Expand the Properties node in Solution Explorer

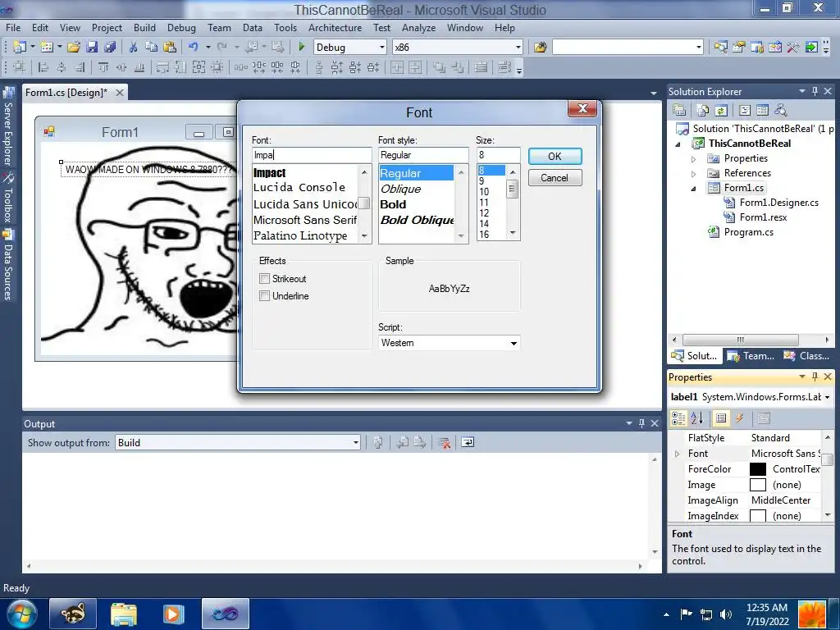(693, 159)
